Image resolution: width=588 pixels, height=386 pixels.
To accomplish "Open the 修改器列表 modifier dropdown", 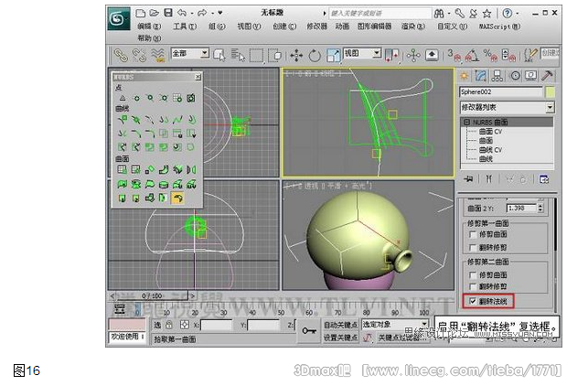I will coord(550,107).
